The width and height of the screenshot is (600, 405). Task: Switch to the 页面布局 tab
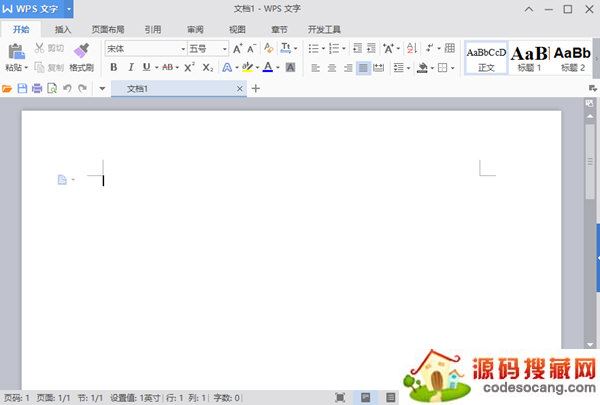108,29
